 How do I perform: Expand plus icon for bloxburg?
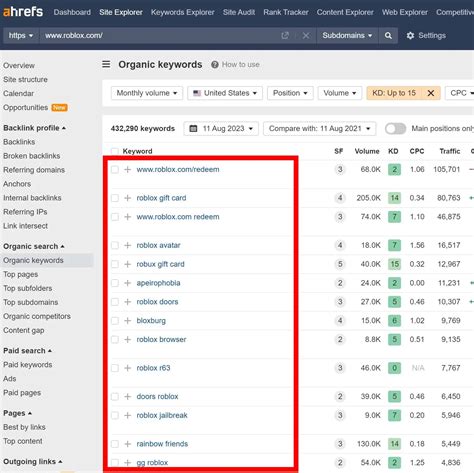pyautogui.click(x=127, y=321)
